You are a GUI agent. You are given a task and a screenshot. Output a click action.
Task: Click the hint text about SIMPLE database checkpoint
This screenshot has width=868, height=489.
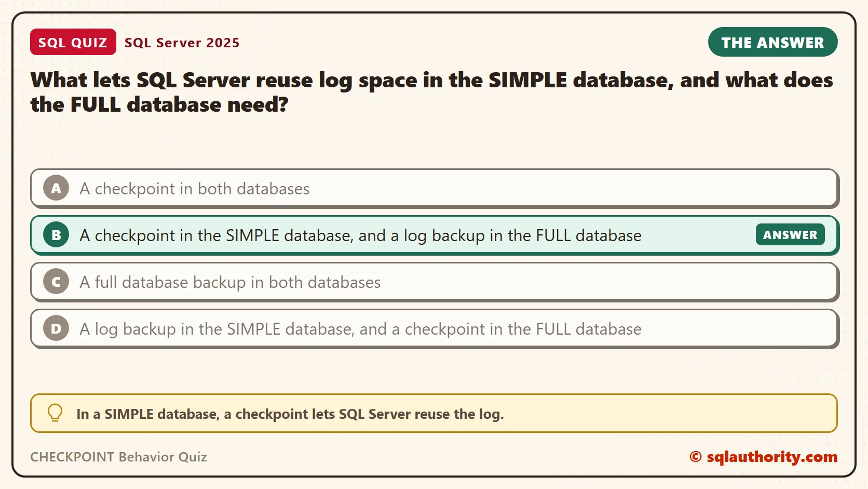point(290,414)
